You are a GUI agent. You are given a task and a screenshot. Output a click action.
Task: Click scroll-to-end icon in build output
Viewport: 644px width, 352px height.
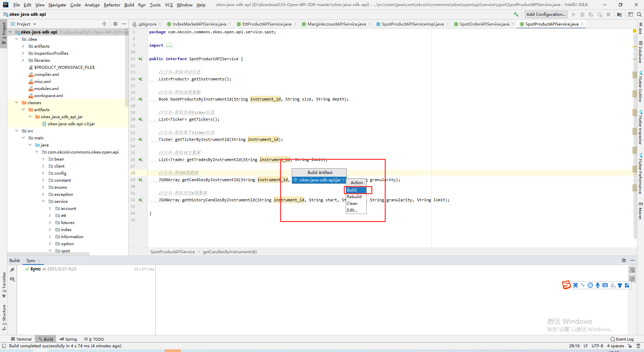tap(632, 278)
